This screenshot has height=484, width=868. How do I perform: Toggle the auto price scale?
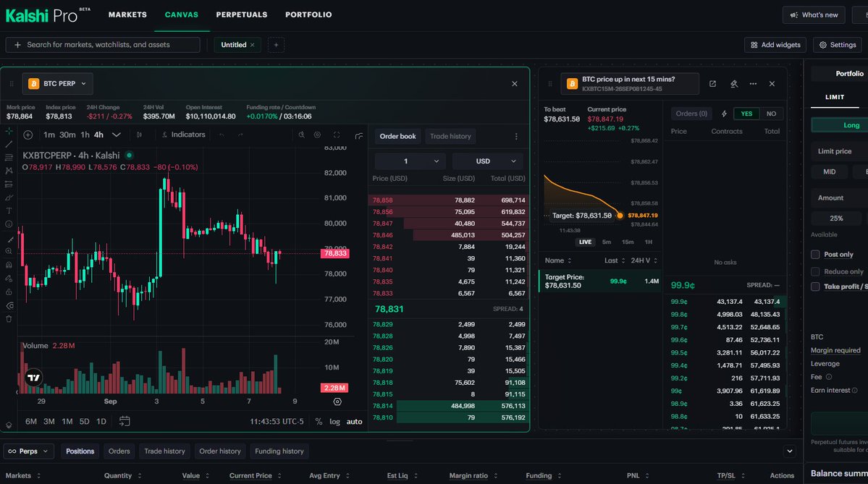354,422
